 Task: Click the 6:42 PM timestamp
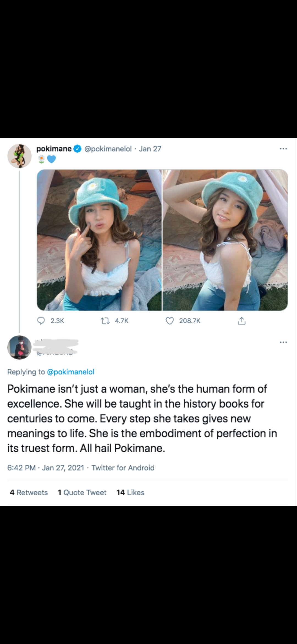(x=21, y=468)
